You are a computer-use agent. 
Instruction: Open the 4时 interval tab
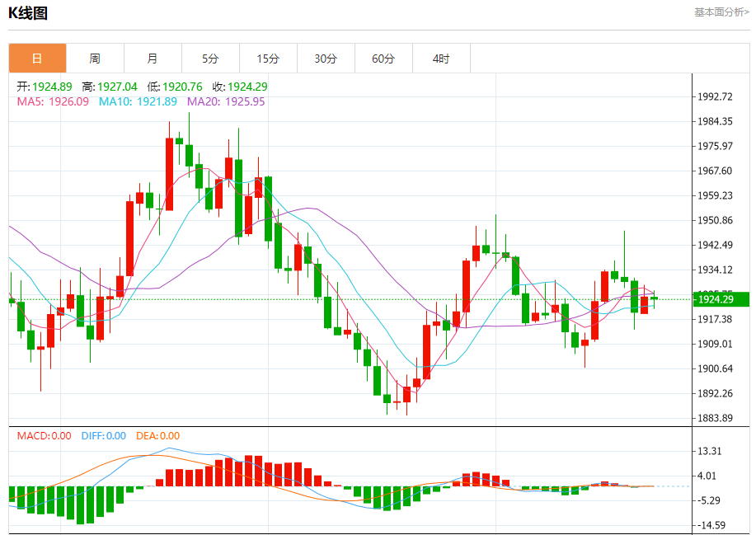tap(441, 59)
